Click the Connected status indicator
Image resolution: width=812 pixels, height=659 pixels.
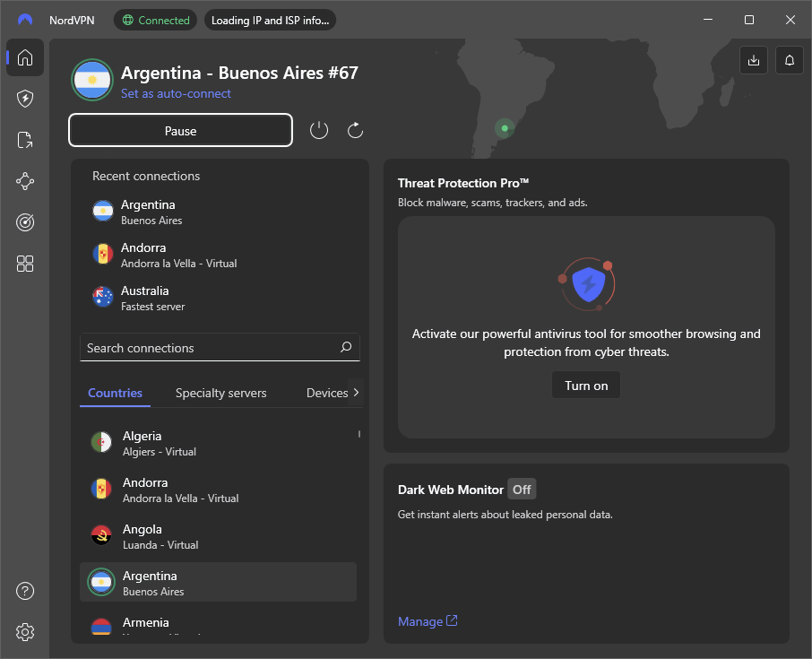coord(155,21)
